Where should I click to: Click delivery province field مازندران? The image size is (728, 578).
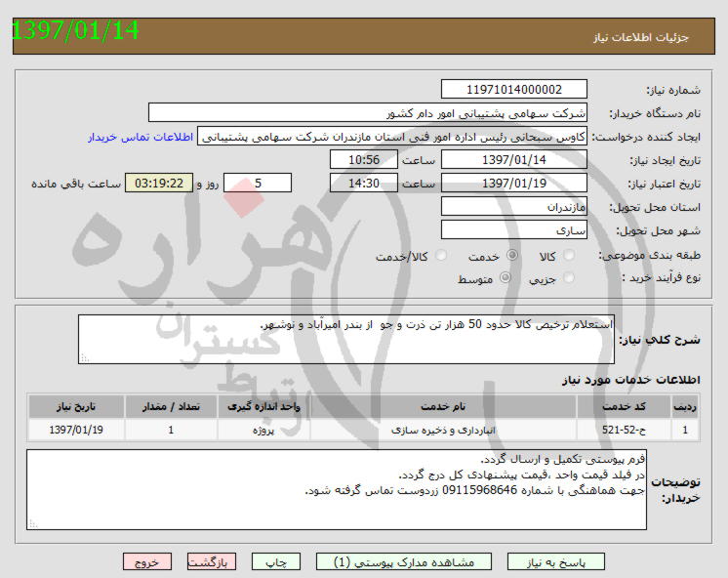(514, 207)
